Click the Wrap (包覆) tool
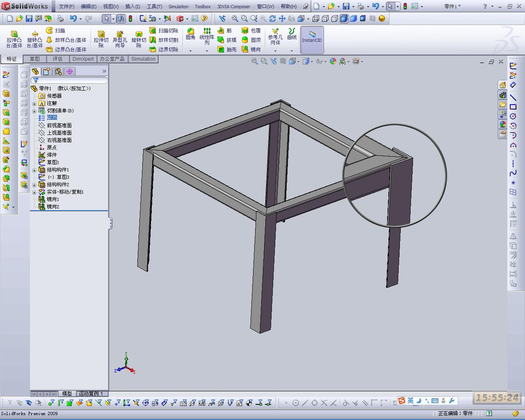 coord(251,30)
